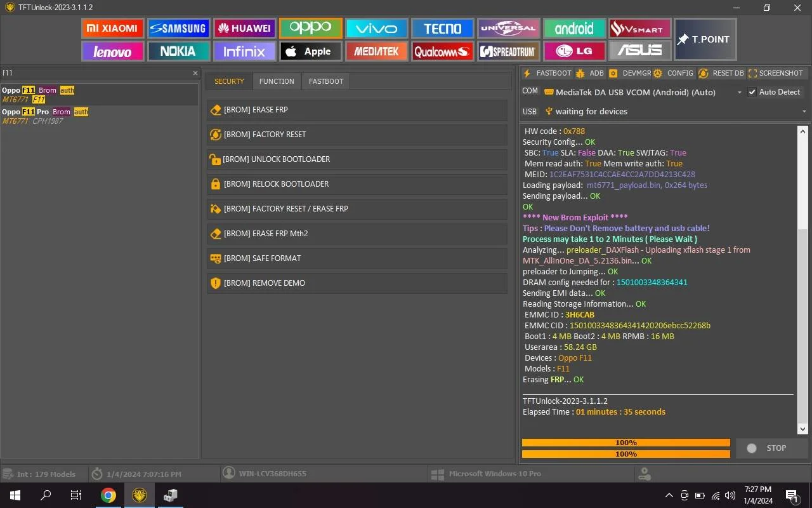Select the Nokia brand icon
Image resolution: width=812 pixels, height=508 pixels.
[x=178, y=51]
